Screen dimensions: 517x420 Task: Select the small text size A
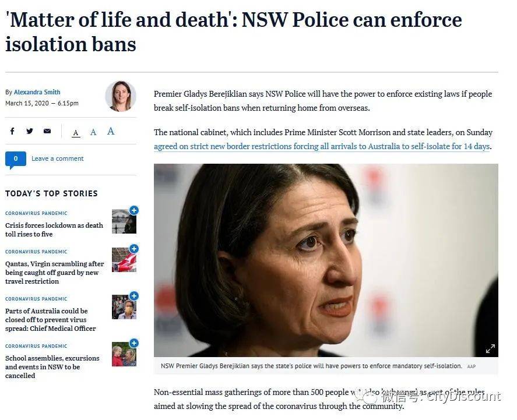point(76,133)
